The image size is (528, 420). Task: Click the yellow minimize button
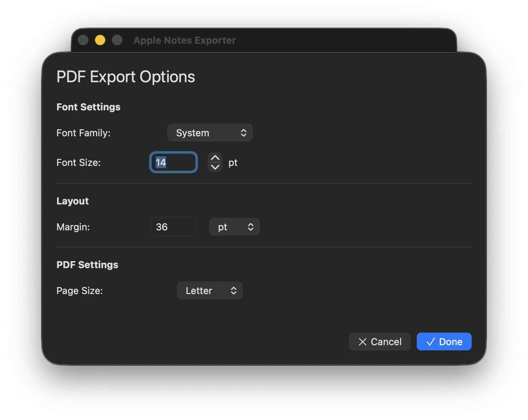pos(100,40)
